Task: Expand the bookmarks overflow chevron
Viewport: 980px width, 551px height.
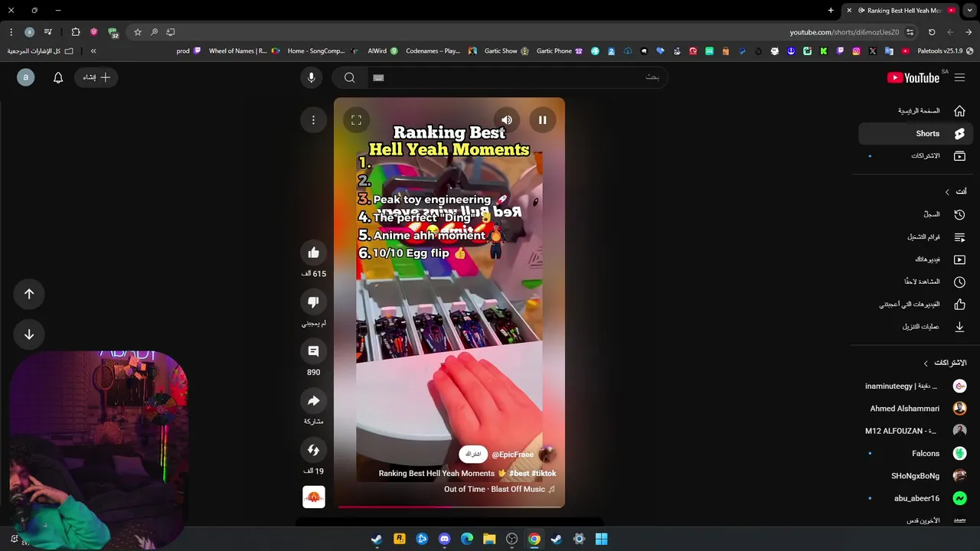Action: pos(93,51)
